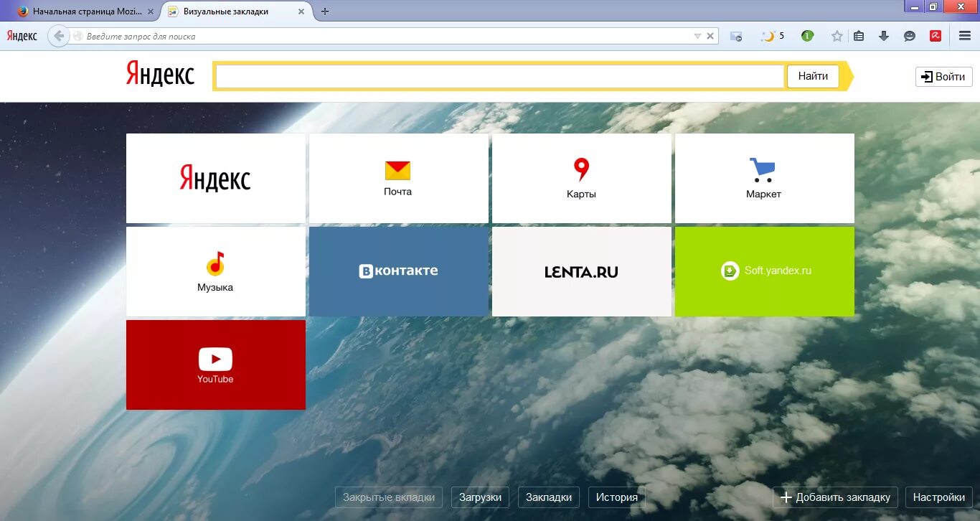Click the small Yandex logo in the toolbar
Viewport: 980px width, 521px height.
(x=22, y=36)
